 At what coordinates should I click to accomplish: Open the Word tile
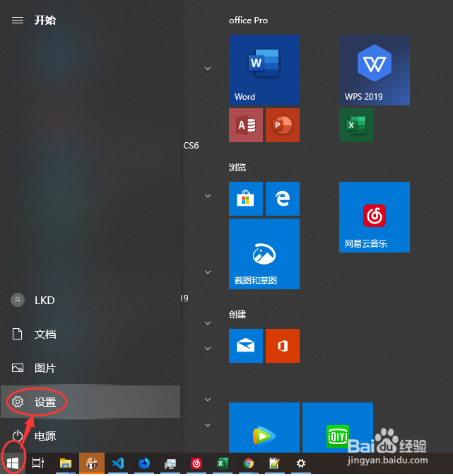click(x=264, y=70)
